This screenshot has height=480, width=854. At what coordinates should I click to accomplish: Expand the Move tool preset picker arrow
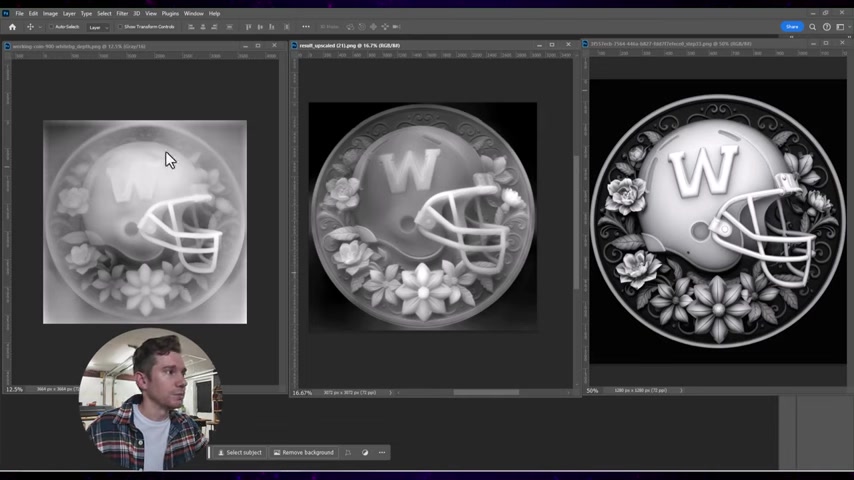[39, 27]
